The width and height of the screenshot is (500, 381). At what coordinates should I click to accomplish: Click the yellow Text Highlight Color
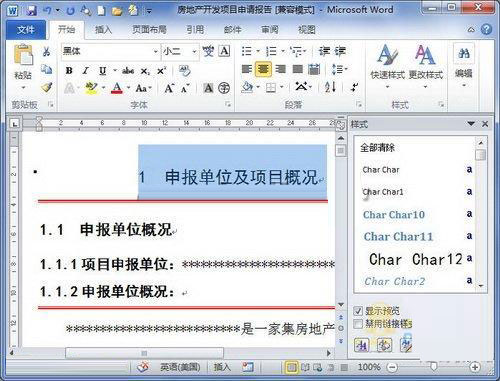pyautogui.click(x=91, y=88)
